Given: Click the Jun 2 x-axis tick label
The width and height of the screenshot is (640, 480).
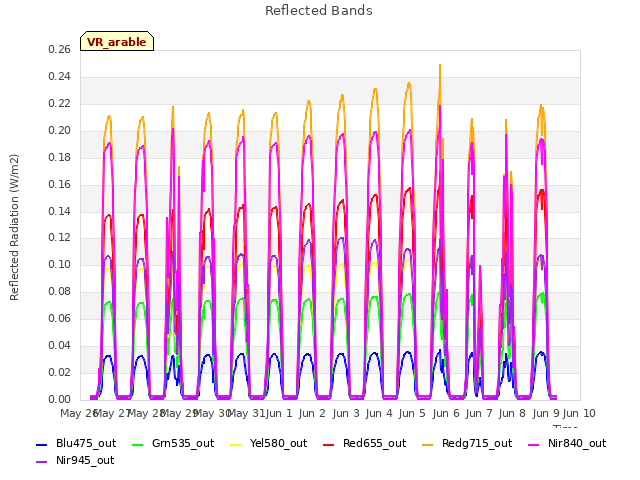Looking at the screenshot, I should [312, 413].
